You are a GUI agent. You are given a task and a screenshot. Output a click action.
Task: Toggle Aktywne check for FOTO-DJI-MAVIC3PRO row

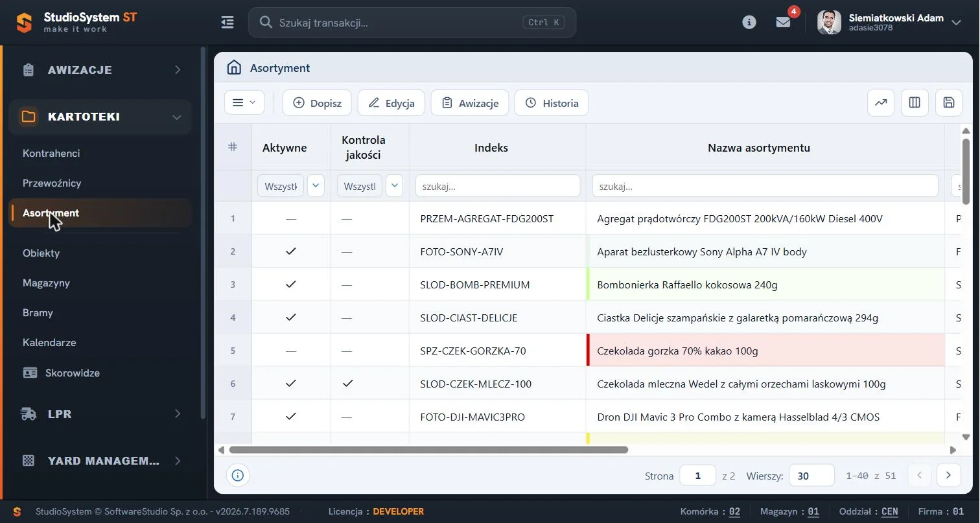291,417
